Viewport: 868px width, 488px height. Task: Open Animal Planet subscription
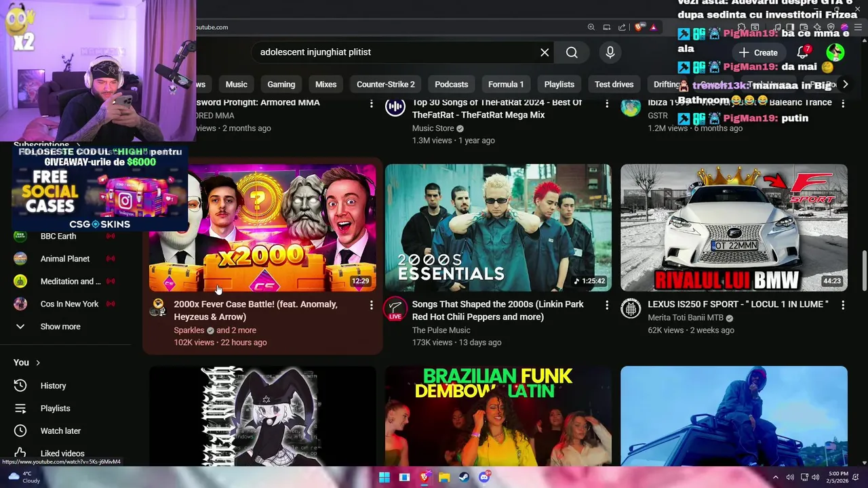tap(64, 259)
